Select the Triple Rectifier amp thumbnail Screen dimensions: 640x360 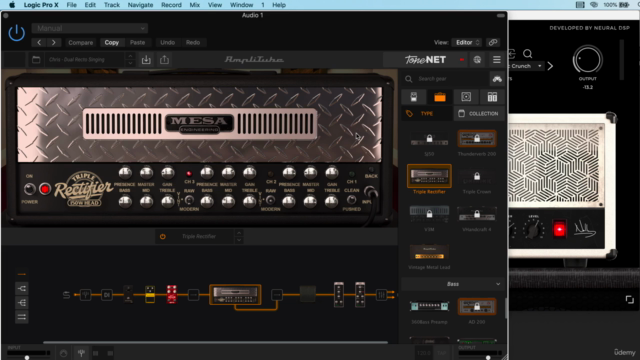pyautogui.click(x=429, y=176)
